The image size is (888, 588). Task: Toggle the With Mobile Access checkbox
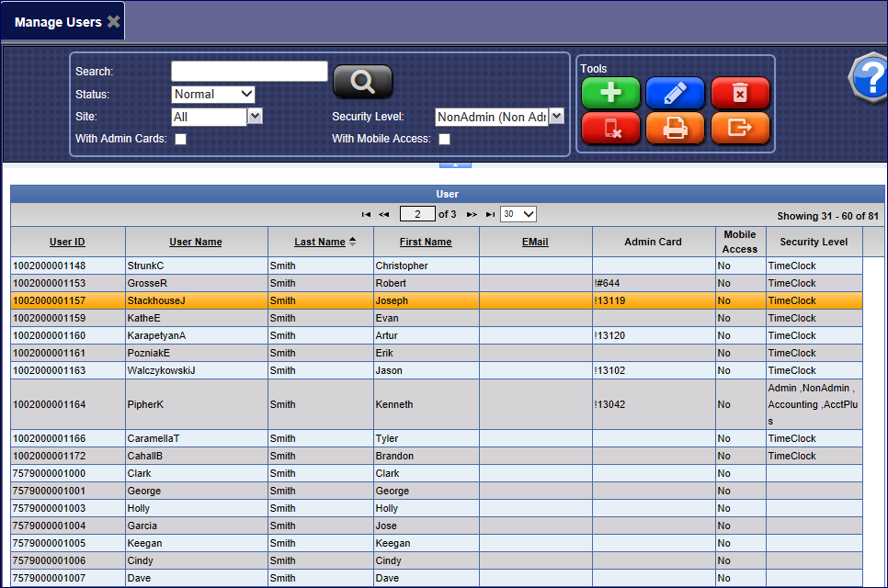click(x=445, y=140)
